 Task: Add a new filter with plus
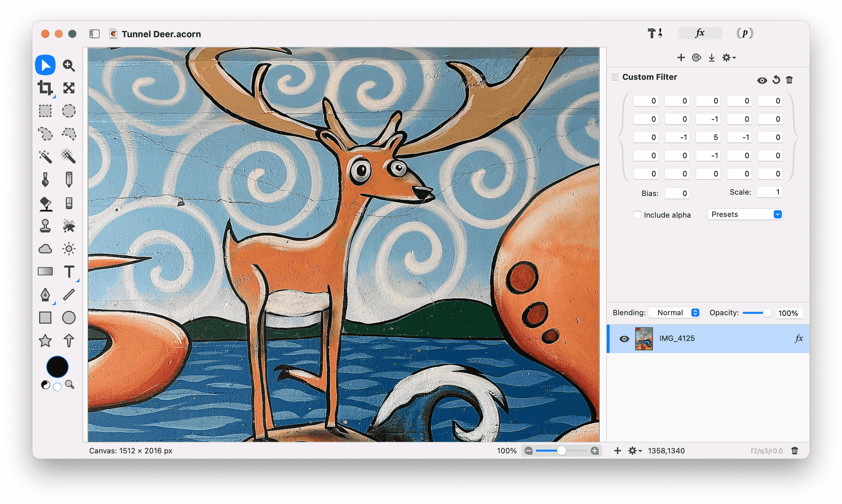(681, 58)
